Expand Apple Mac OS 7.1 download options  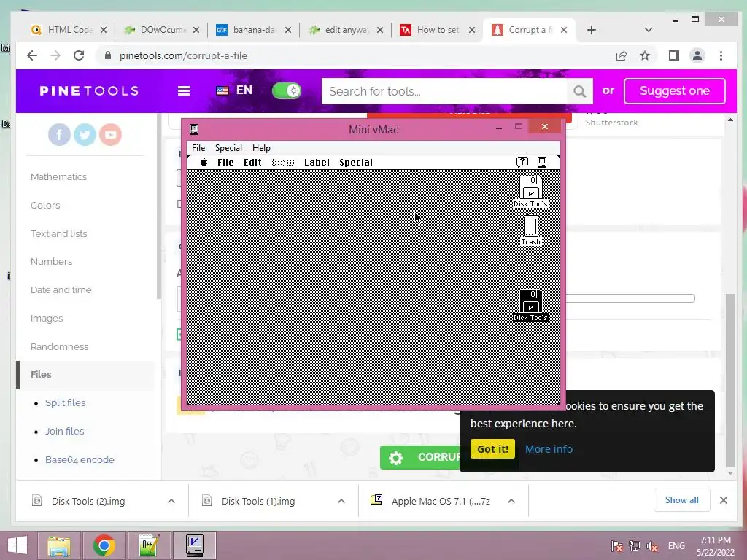pos(511,501)
